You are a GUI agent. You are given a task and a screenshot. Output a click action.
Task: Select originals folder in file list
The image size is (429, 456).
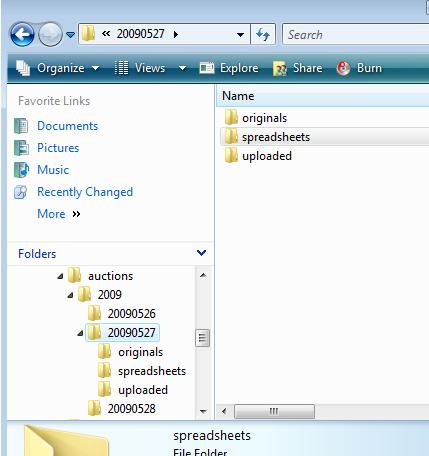pyautogui.click(x=264, y=118)
